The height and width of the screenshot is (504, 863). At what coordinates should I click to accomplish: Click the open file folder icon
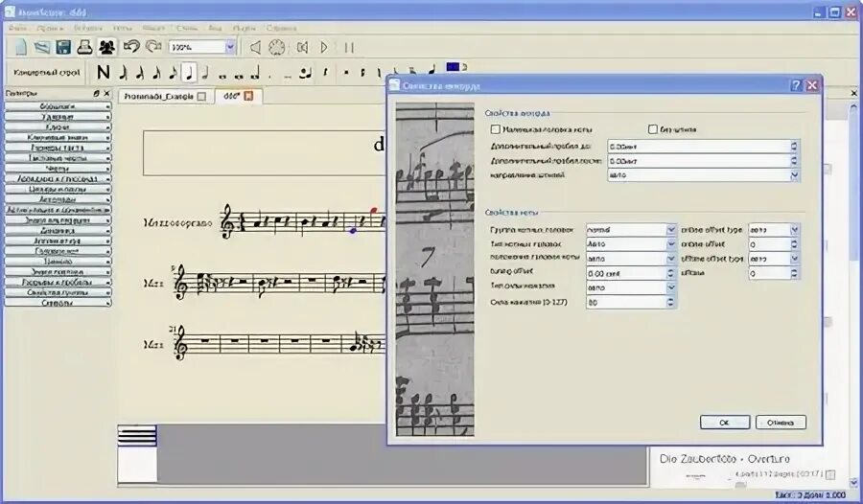(x=42, y=47)
